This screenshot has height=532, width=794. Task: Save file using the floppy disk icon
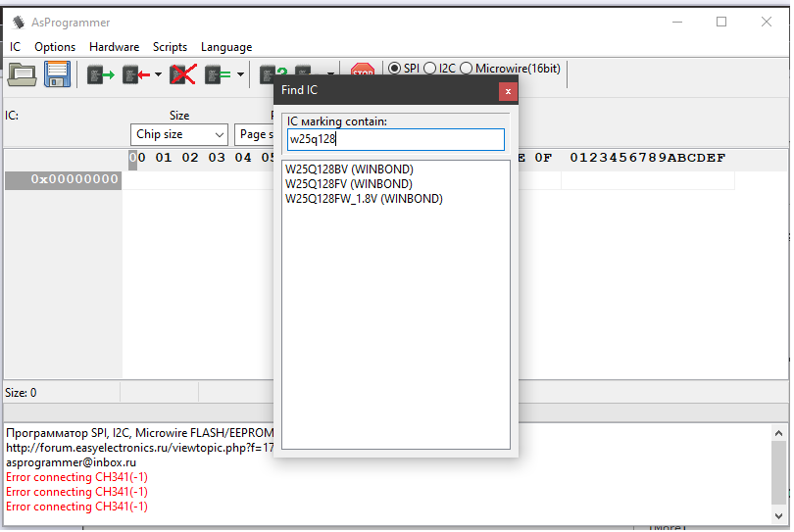(57, 74)
